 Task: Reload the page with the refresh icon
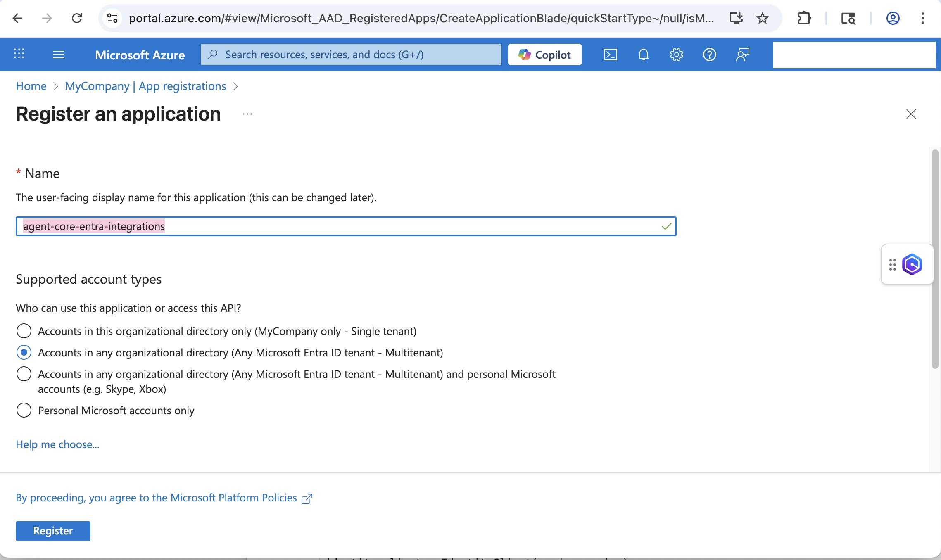(x=77, y=18)
